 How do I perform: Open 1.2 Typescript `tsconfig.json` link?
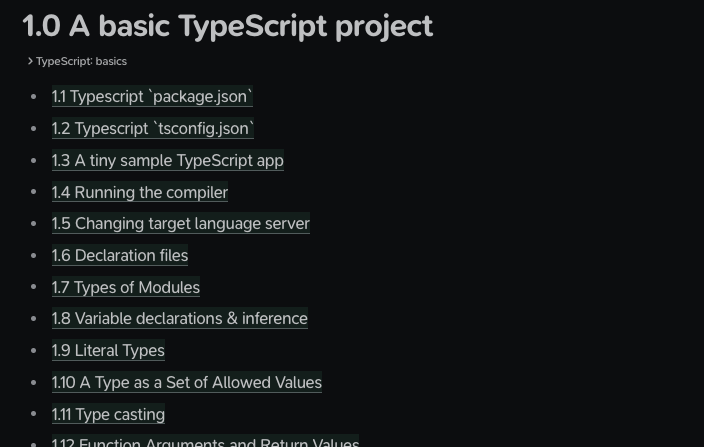tap(153, 128)
